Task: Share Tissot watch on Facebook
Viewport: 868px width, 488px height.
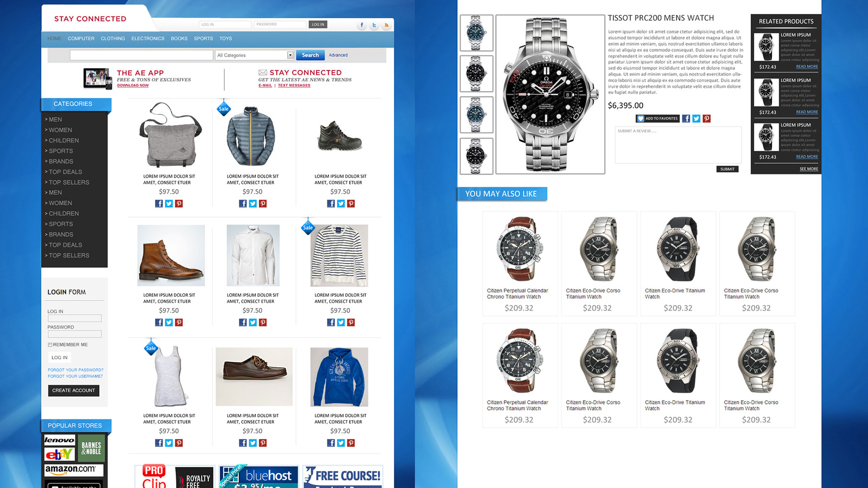Action: pos(686,119)
